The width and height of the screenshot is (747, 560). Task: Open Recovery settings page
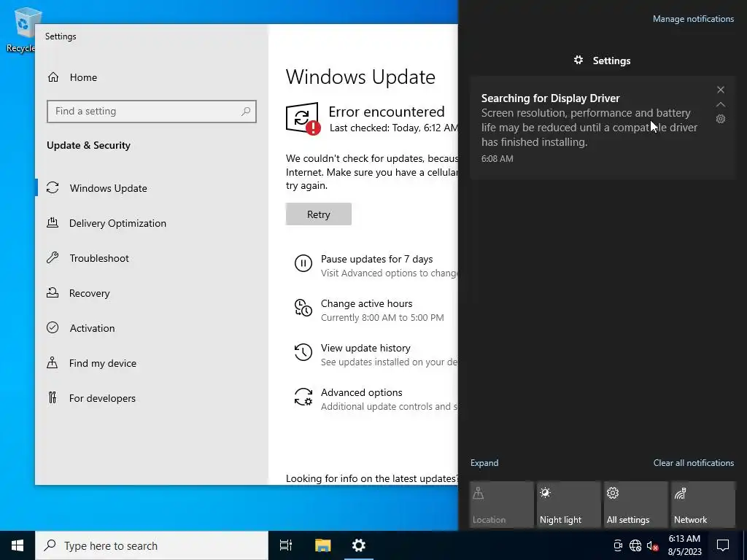point(152,293)
